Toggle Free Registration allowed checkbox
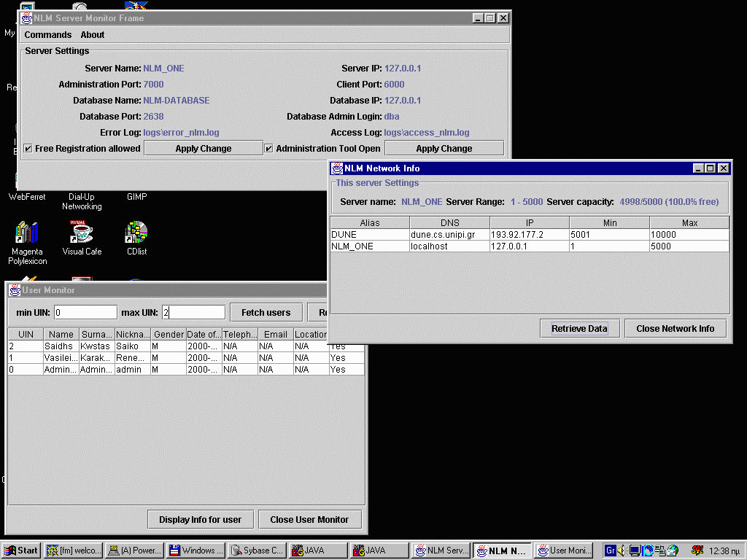 [x=28, y=149]
